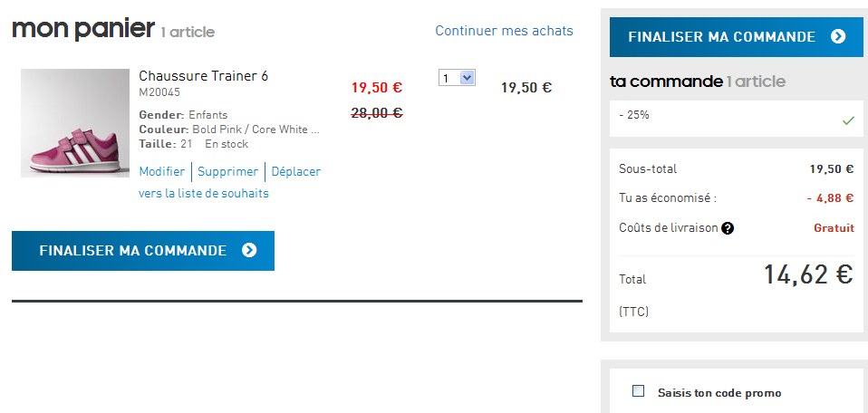Open the quantity dropdown for the shoe
The image size is (868, 413).
(457, 78)
